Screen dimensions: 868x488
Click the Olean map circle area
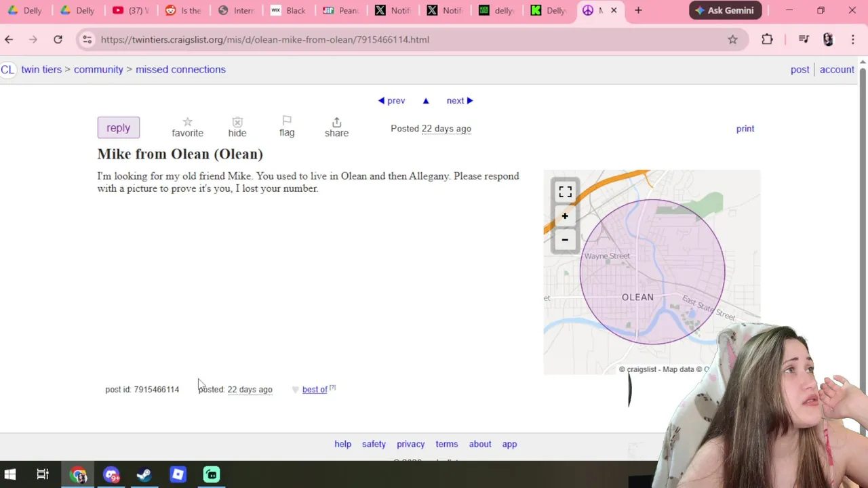point(652,272)
